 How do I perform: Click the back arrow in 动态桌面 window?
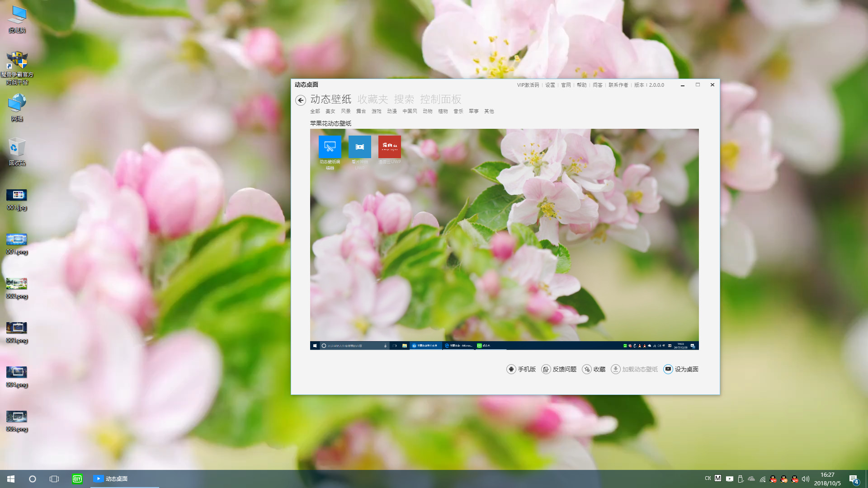301,100
